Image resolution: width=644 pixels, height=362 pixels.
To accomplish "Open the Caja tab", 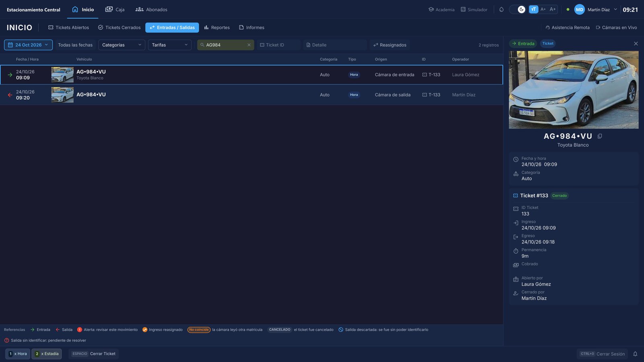I will pos(115,10).
